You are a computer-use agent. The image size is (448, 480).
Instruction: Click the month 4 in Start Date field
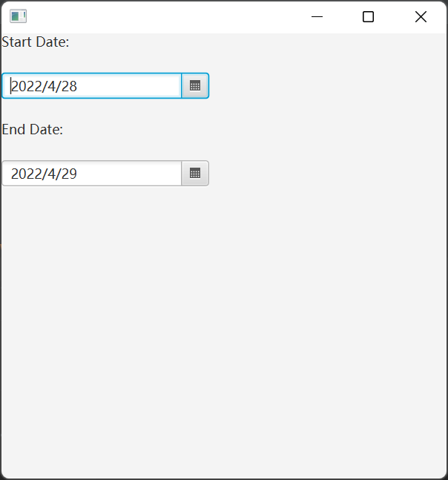[51, 86]
